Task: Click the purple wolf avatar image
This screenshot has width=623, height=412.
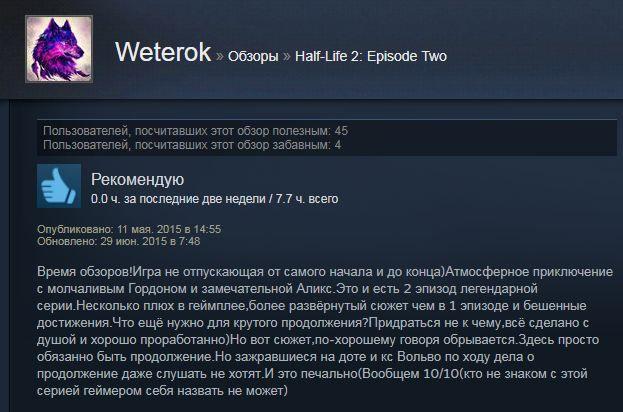Action: [x=59, y=49]
